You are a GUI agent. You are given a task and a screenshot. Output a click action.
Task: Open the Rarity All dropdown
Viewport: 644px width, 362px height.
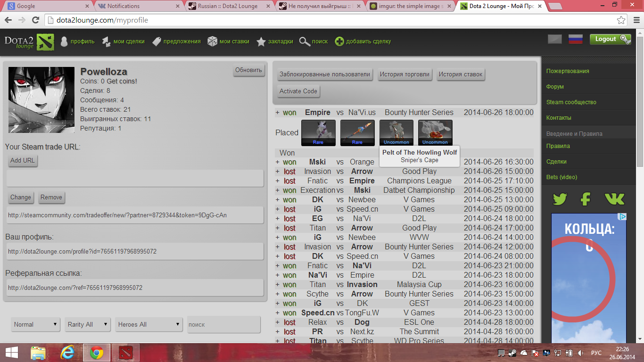[88, 324]
